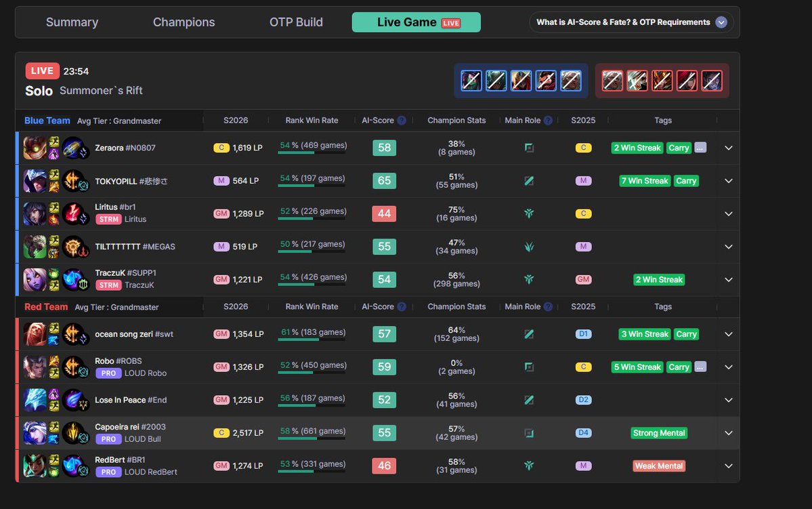This screenshot has height=509, width=812.
Task: Expand TraczuK's player row details
Action: 728,279
